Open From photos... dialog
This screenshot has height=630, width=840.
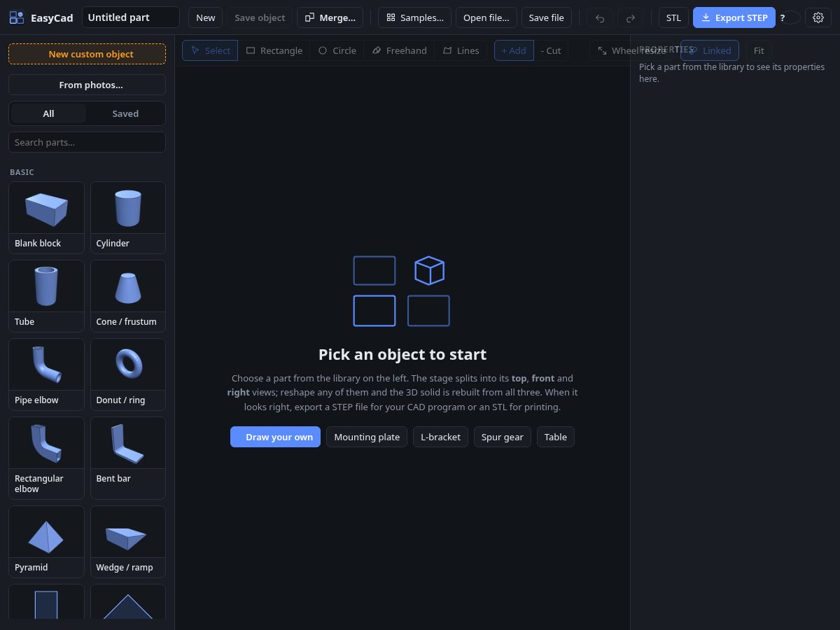tap(87, 85)
